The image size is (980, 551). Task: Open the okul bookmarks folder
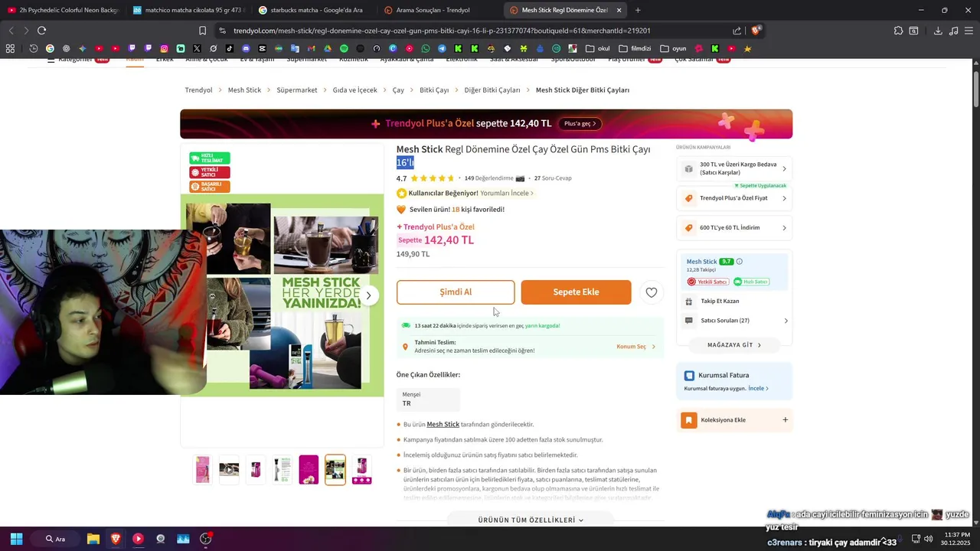pos(598,48)
